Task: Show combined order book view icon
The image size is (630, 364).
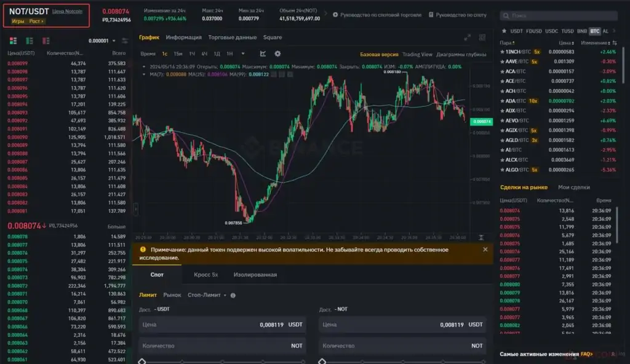Action: pyautogui.click(x=14, y=41)
